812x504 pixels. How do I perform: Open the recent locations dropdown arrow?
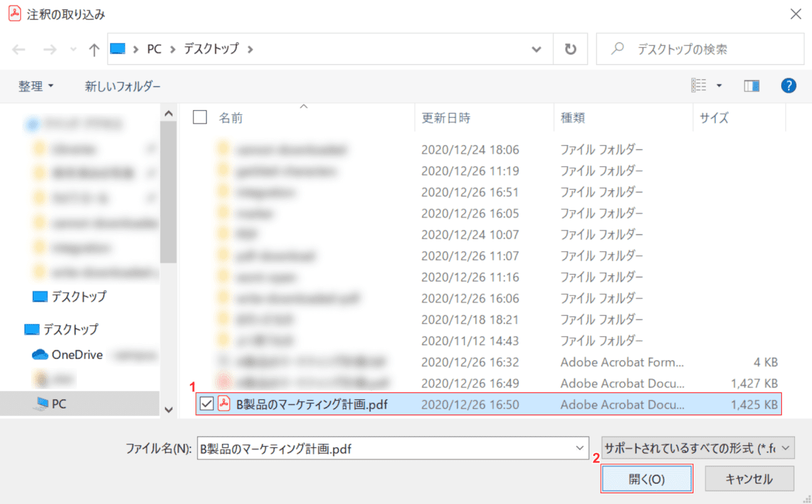click(73, 50)
